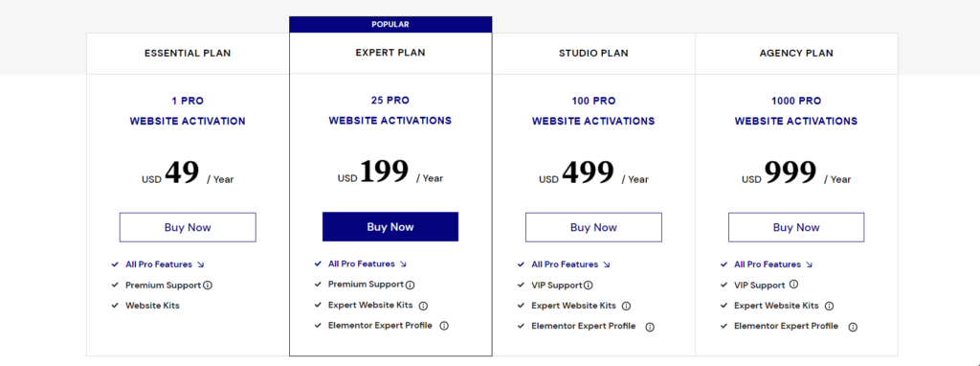Open info icon for Agency Expert Website Kits
Image resolution: width=980 pixels, height=366 pixels.
[830, 306]
